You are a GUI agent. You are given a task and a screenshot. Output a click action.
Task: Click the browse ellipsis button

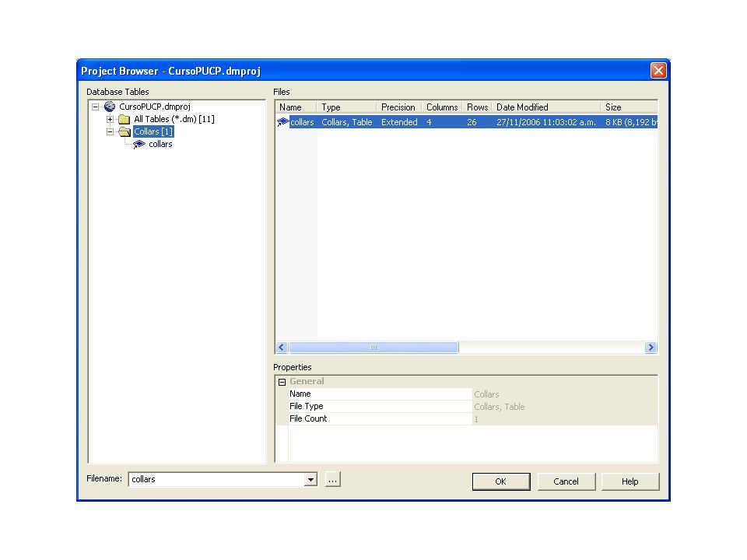click(x=332, y=480)
